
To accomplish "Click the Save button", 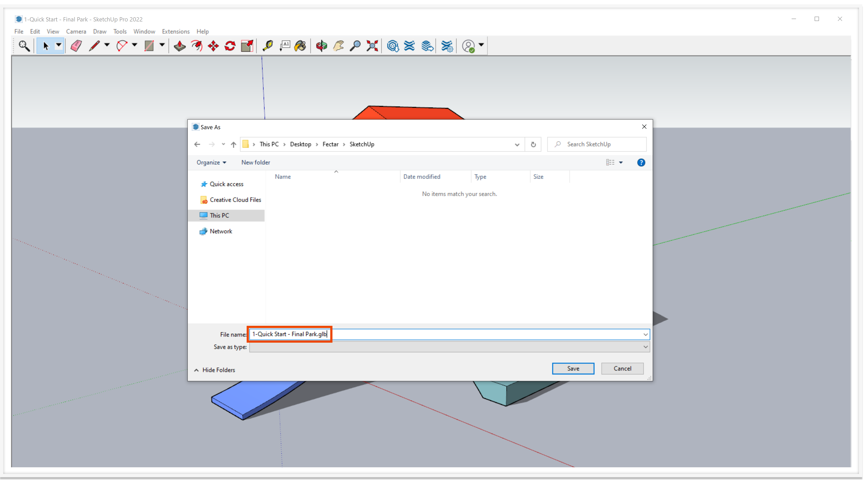I will (573, 368).
